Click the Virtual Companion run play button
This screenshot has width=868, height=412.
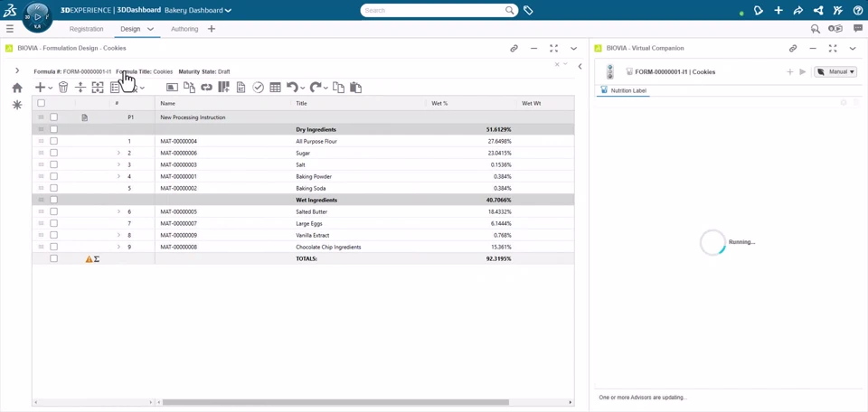point(803,72)
